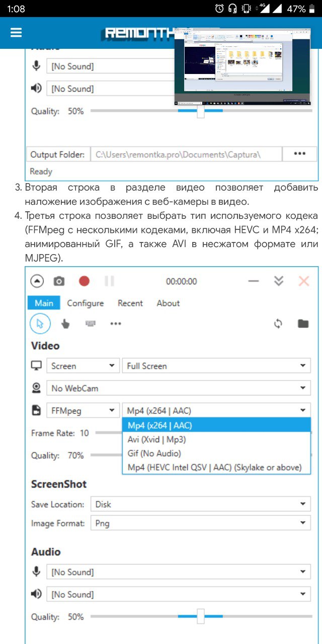Open the No WebCam dropdown
Image resolution: width=322 pixels, height=644 pixels.
[x=179, y=388]
